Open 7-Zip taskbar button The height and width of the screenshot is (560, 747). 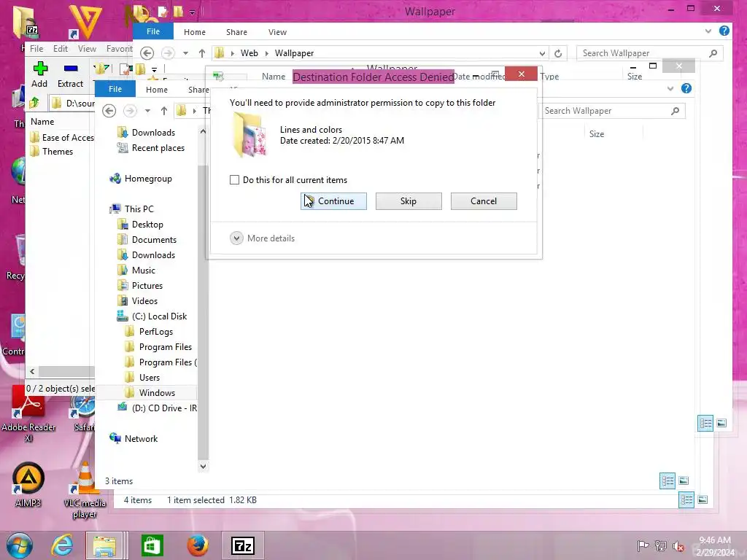click(x=242, y=545)
